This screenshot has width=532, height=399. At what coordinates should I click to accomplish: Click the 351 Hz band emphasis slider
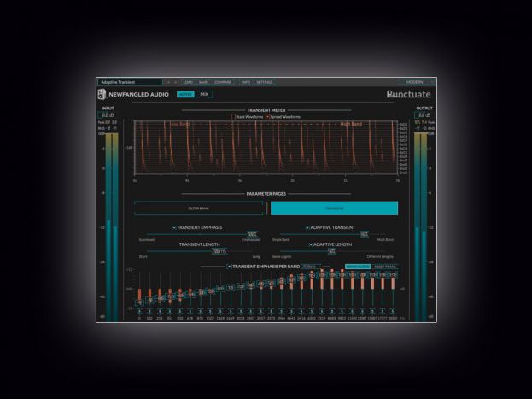[170, 289]
